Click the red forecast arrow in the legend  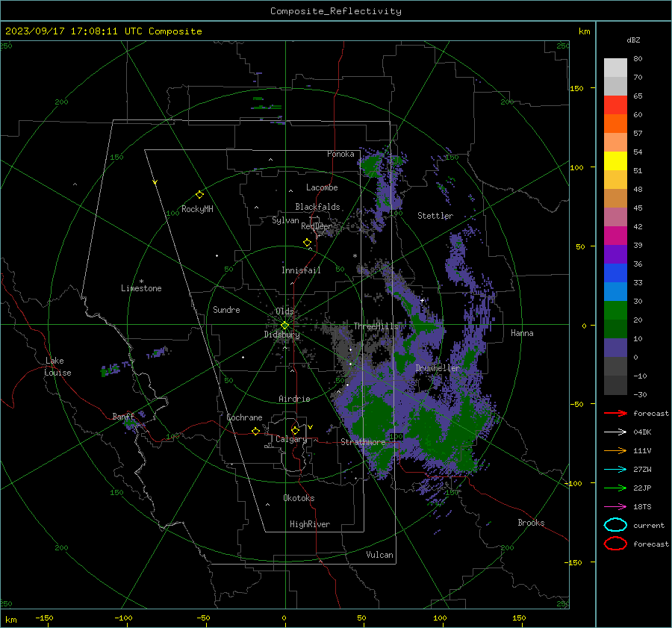click(615, 413)
